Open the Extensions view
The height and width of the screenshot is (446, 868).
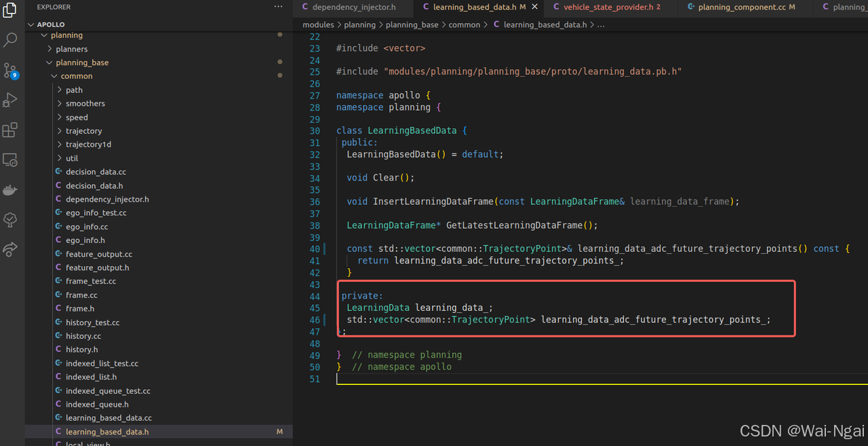coord(9,129)
